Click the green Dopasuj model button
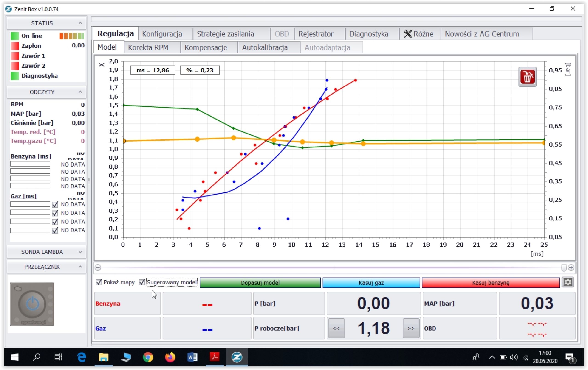The width and height of the screenshot is (588, 370). click(x=260, y=282)
